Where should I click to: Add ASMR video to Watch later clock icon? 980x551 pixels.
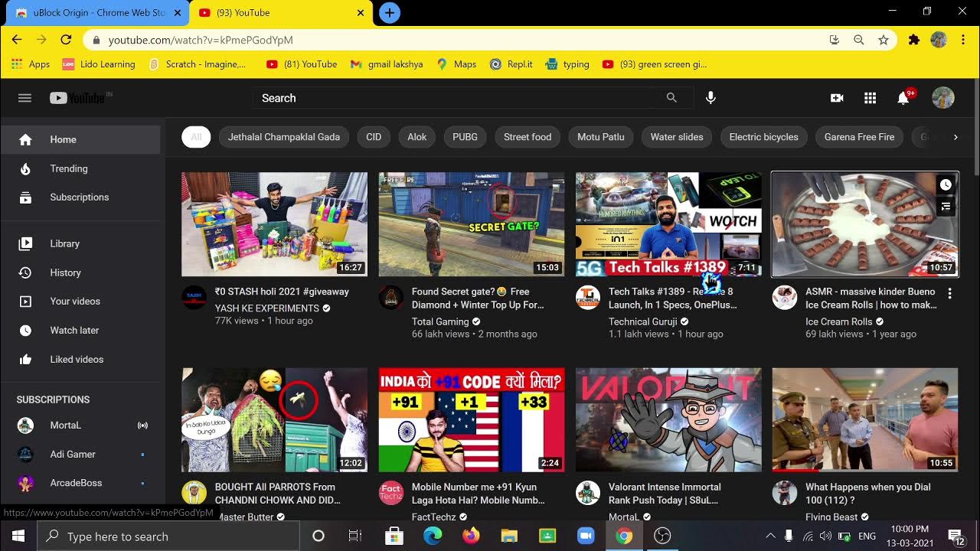(x=946, y=185)
